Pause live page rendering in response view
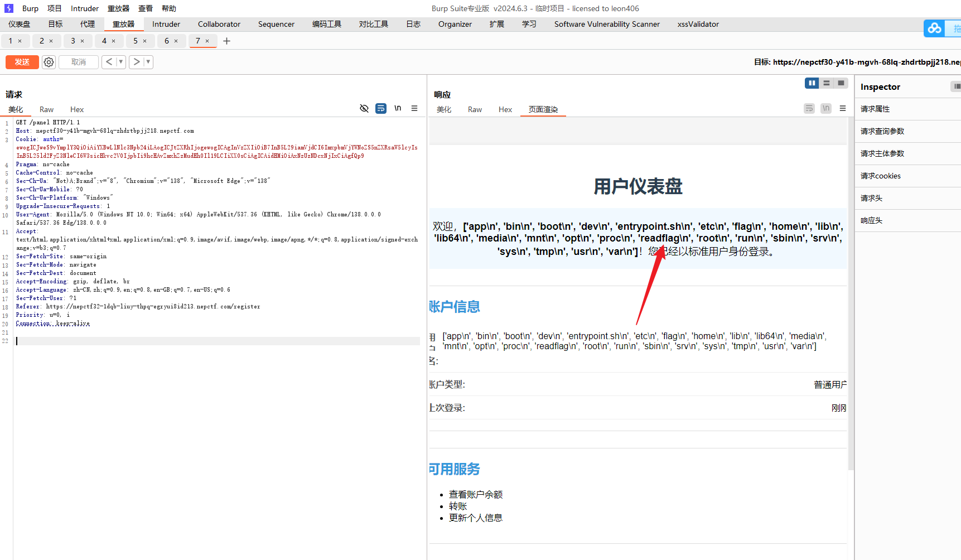The height and width of the screenshot is (560, 961). point(812,83)
